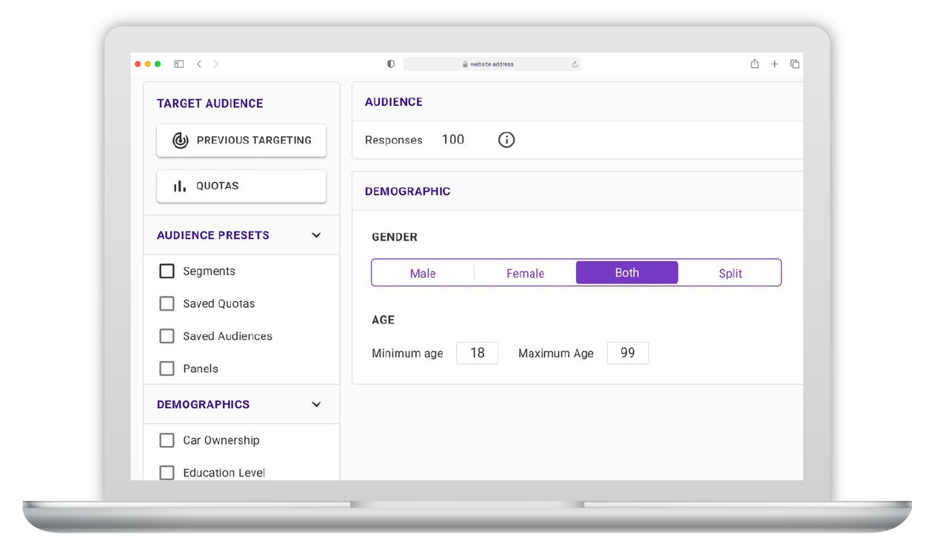935x560 pixels.
Task: Open a new tab with the plus icon
Action: point(774,64)
